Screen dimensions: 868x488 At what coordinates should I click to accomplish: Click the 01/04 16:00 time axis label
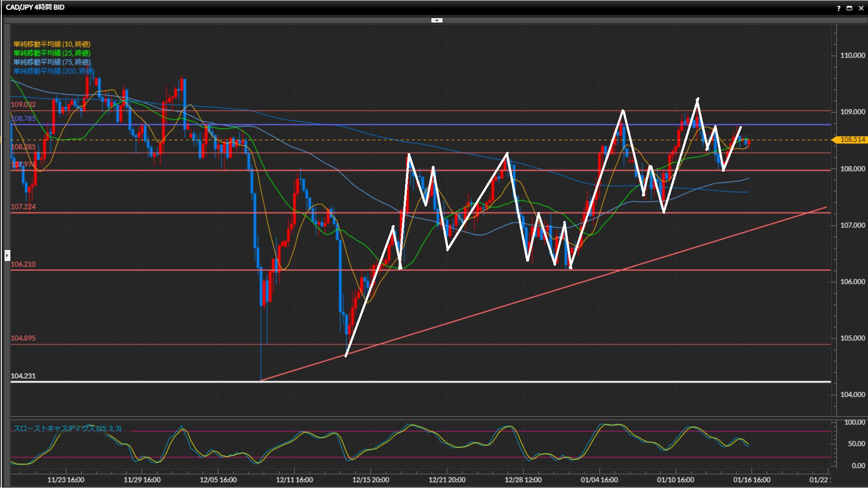click(x=599, y=480)
